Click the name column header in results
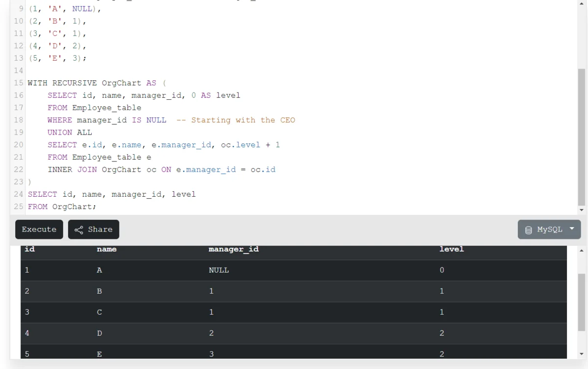Image resolution: width=588 pixels, height=369 pixels. [106, 249]
